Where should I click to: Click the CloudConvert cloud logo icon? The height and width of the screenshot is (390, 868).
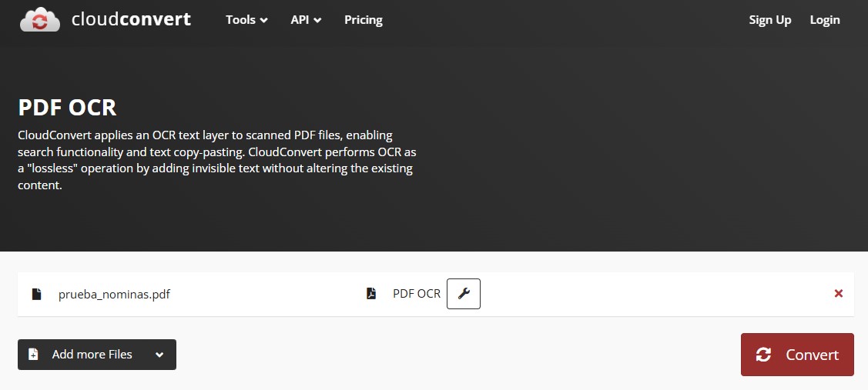pyautogui.click(x=40, y=19)
